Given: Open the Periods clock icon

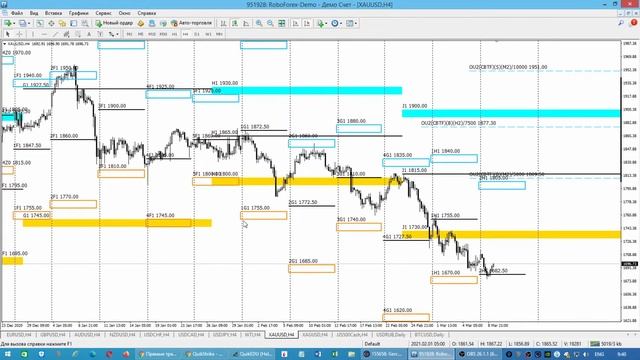Looking at the screenshot, I should point(335,23).
